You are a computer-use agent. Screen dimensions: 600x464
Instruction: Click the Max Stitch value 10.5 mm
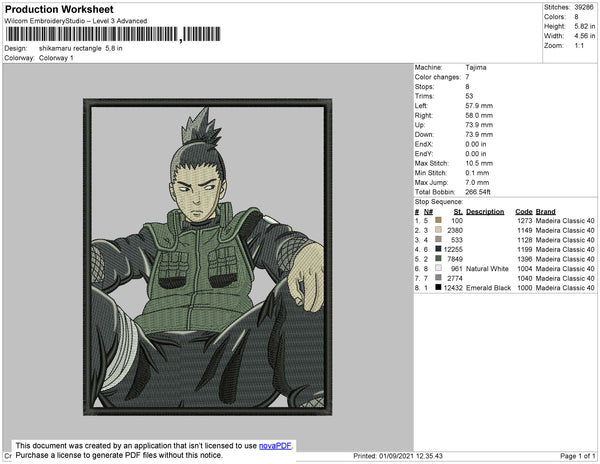(x=479, y=163)
